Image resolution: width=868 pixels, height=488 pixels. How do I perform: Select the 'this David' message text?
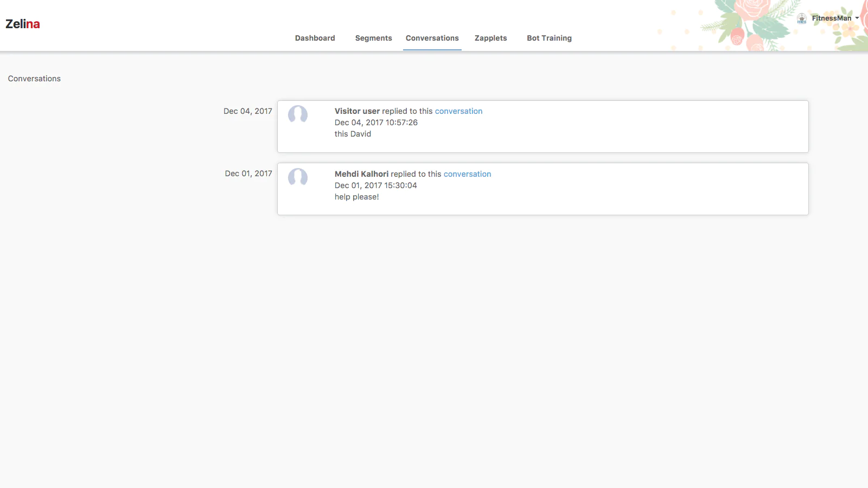[x=353, y=134]
